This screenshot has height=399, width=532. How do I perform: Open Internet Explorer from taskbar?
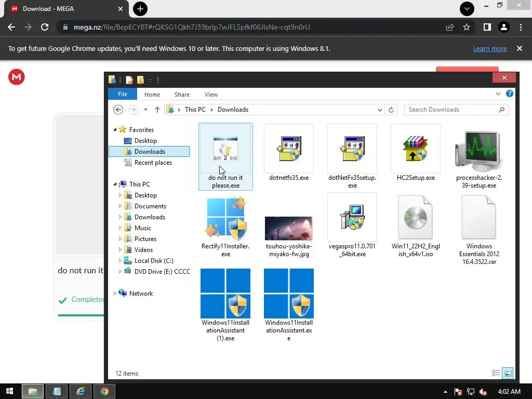(x=81, y=391)
